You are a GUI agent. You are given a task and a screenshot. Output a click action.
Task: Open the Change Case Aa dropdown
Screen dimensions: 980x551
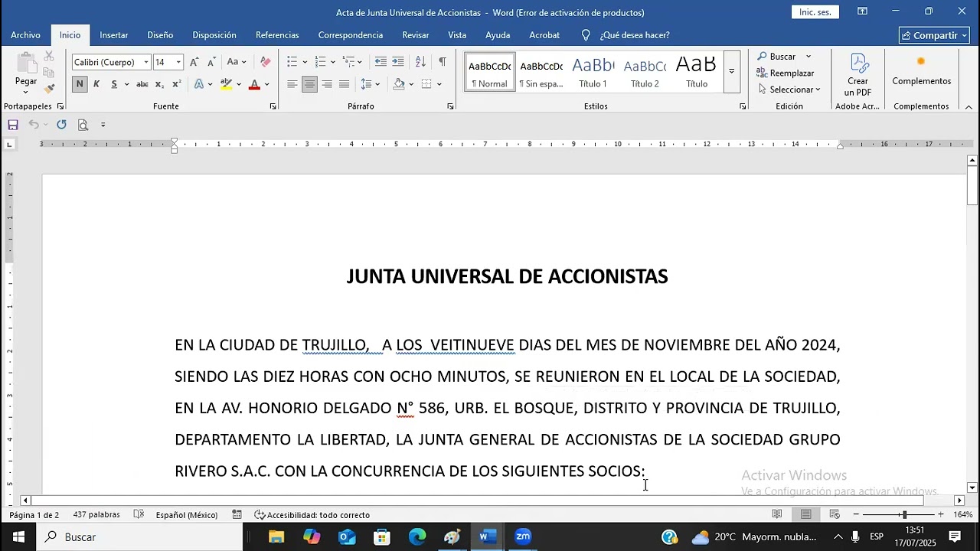tap(237, 62)
